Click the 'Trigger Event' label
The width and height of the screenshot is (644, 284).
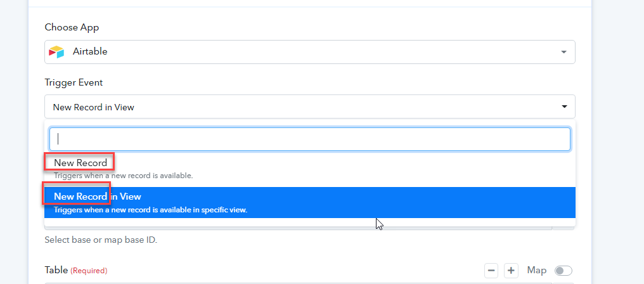click(x=74, y=82)
